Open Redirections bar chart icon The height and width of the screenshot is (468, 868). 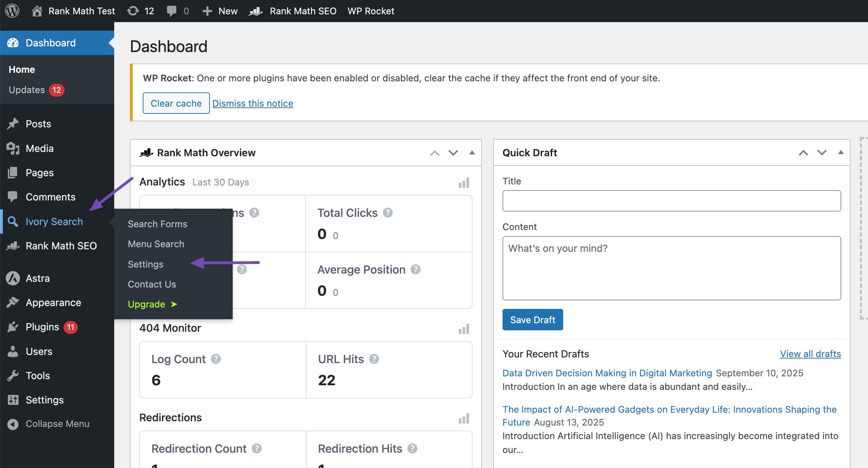pos(464,418)
